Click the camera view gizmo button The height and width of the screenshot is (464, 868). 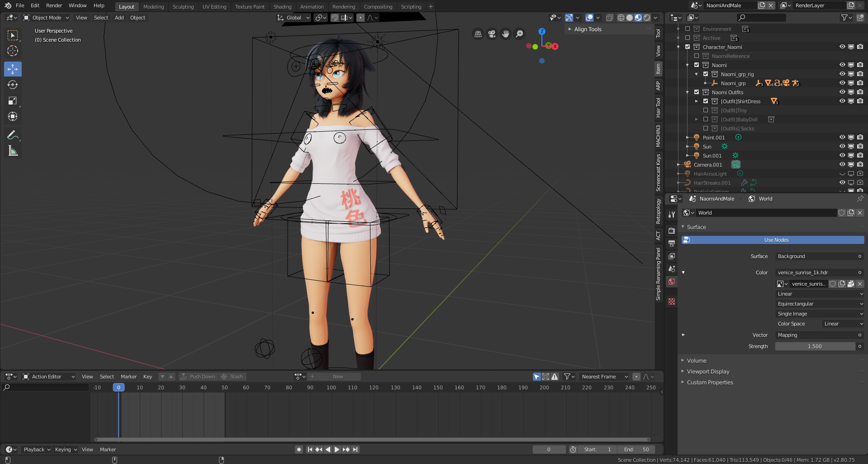(x=492, y=34)
